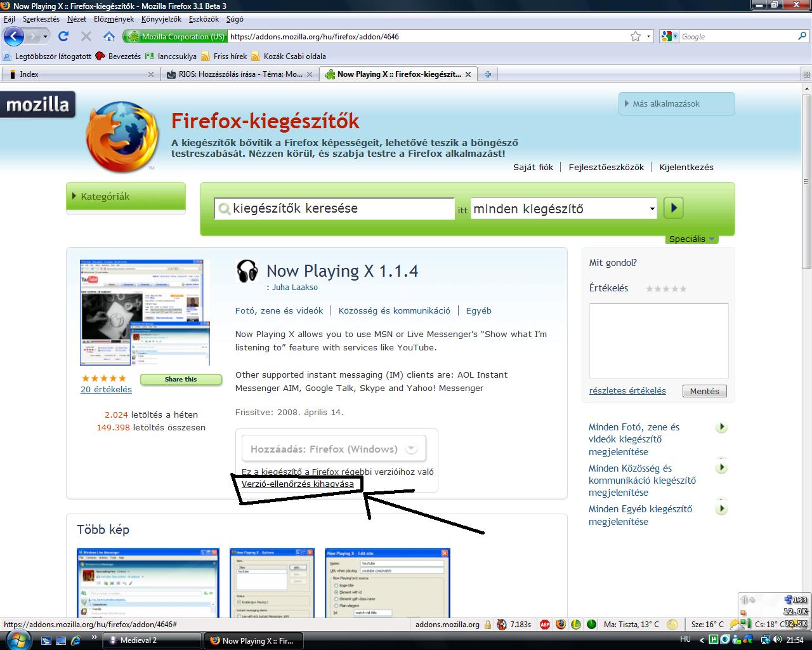
Task: Click the Google search box
Action: pyautogui.click(x=737, y=37)
